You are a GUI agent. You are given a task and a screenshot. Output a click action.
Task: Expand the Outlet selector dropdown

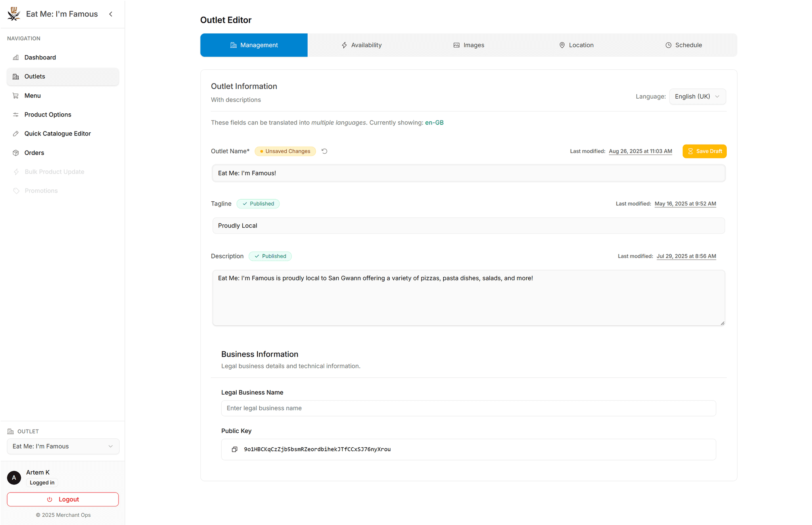click(x=63, y=446)
